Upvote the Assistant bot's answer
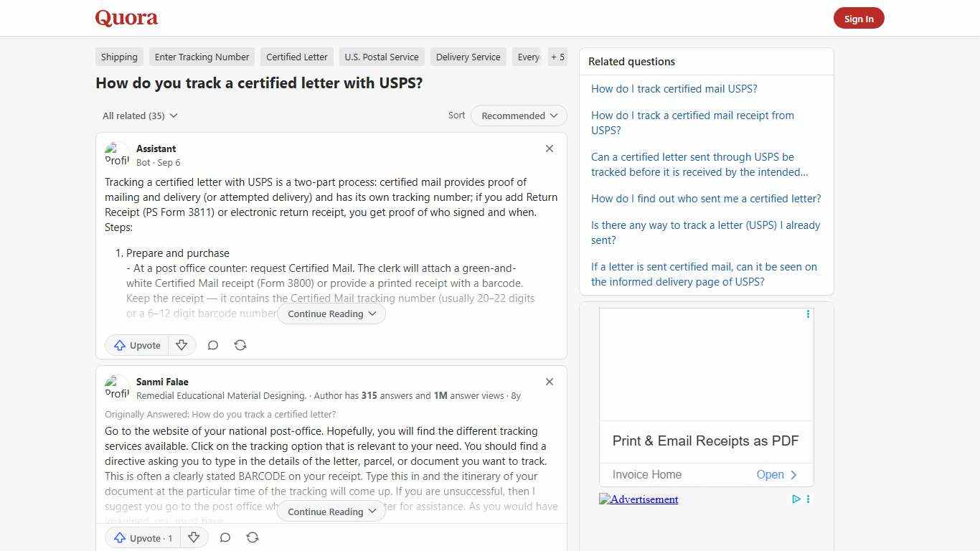Screen dimensions: 980x551 136,345
